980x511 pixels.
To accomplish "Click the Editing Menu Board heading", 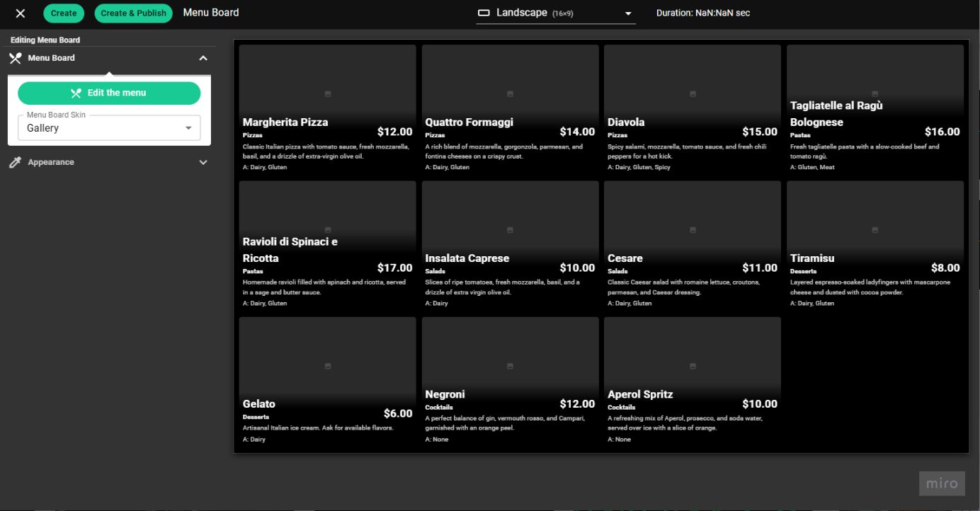I will tap(45, 40).
